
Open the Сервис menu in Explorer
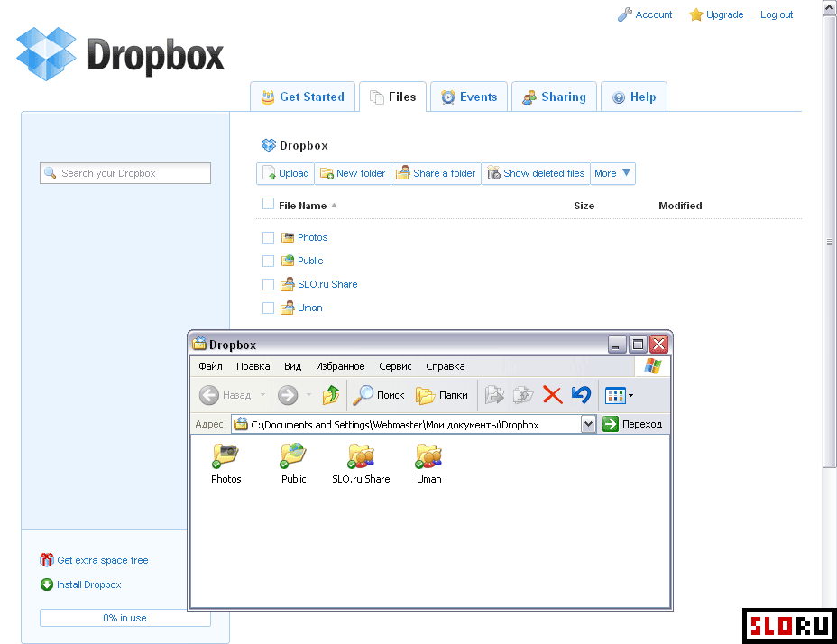point(395,366)
